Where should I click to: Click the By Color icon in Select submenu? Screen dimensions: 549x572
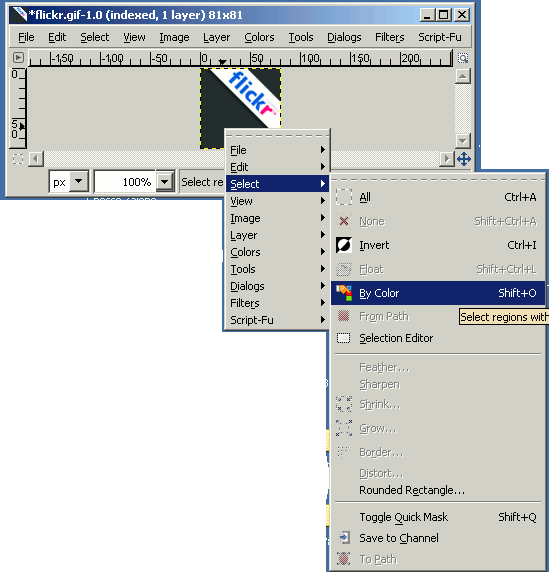[x=344, y=293]
